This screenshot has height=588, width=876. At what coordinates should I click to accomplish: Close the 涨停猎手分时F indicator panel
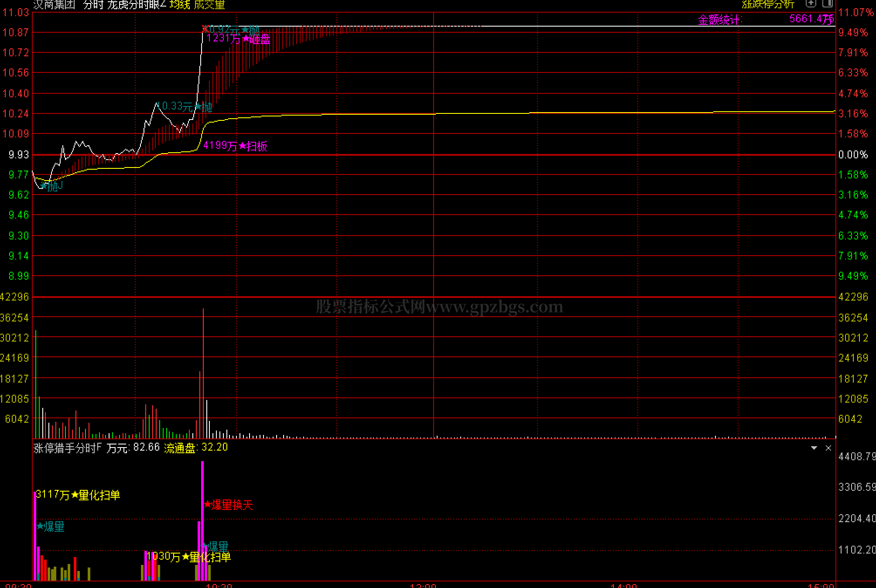[x=828, y=448]
